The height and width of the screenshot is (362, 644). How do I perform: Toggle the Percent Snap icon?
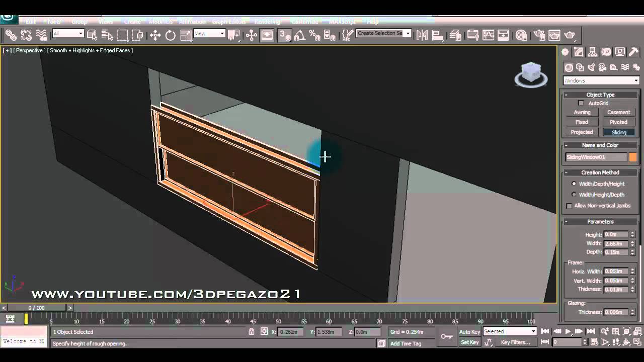(315, 35)
